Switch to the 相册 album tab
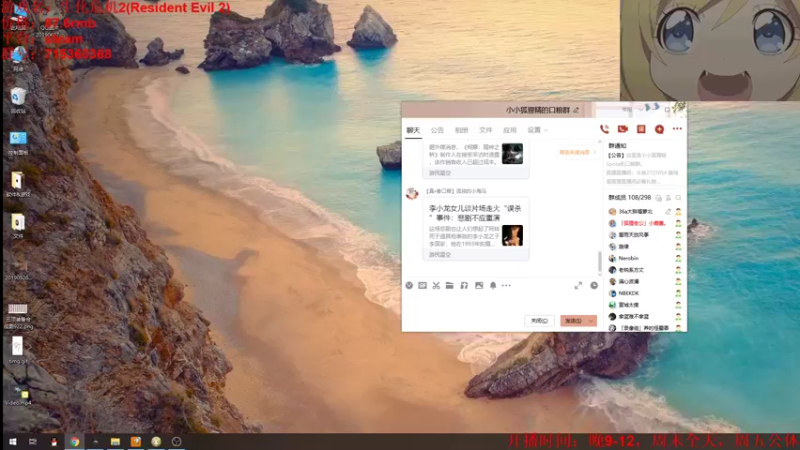The width and height of the screenshot is (800, 450). point(461,130)
